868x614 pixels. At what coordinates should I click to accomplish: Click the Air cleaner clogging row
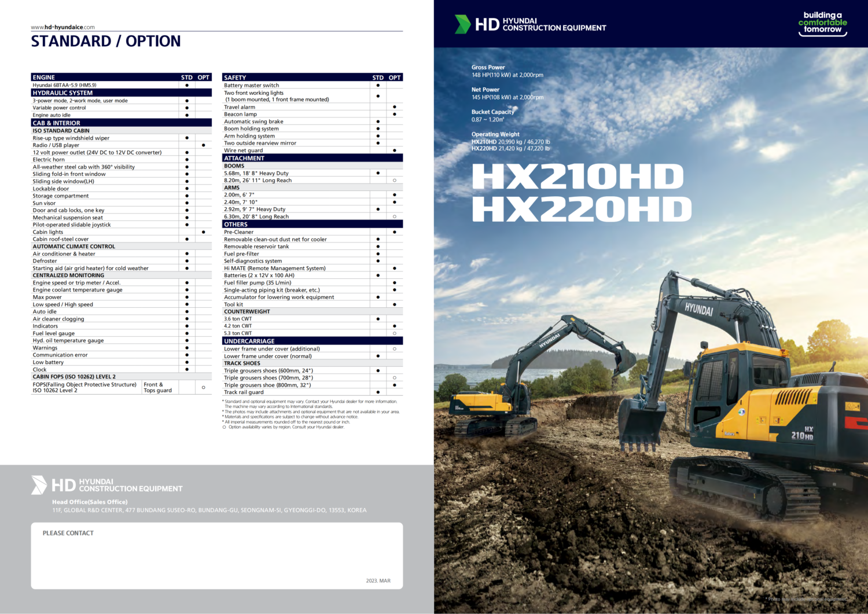122,319
